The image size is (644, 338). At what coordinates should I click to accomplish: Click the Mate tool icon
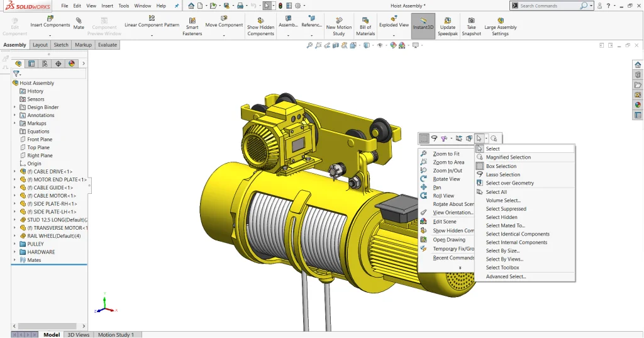(x=79, y=20)
